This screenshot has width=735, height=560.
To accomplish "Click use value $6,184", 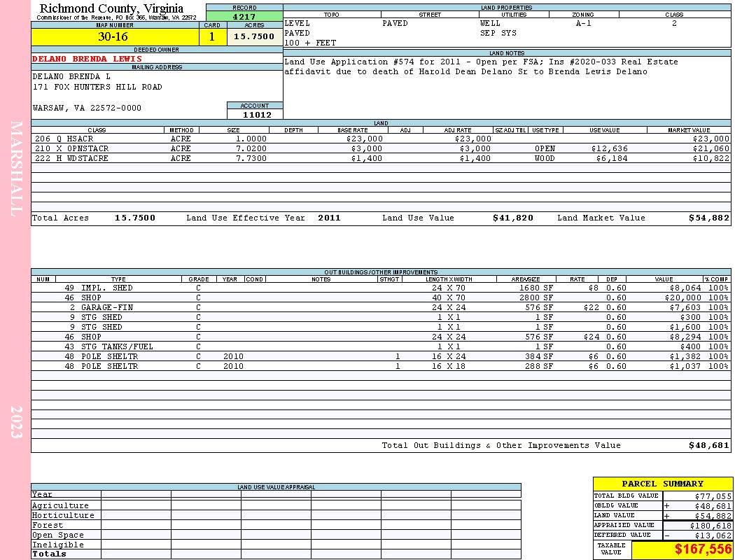I will coord(612,158).
